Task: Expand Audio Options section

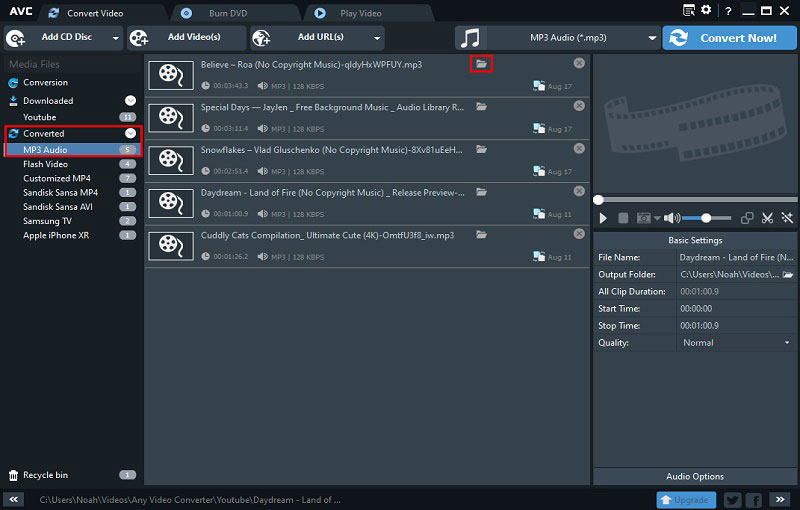Action: 695,476
